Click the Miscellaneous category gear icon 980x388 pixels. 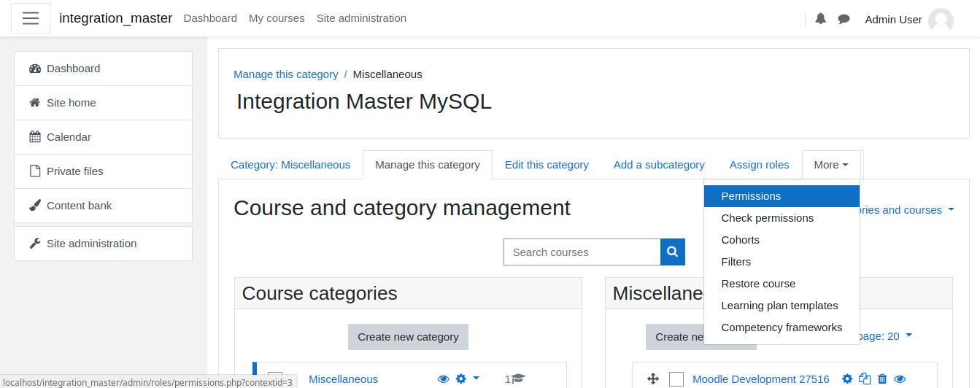[460, 379]
